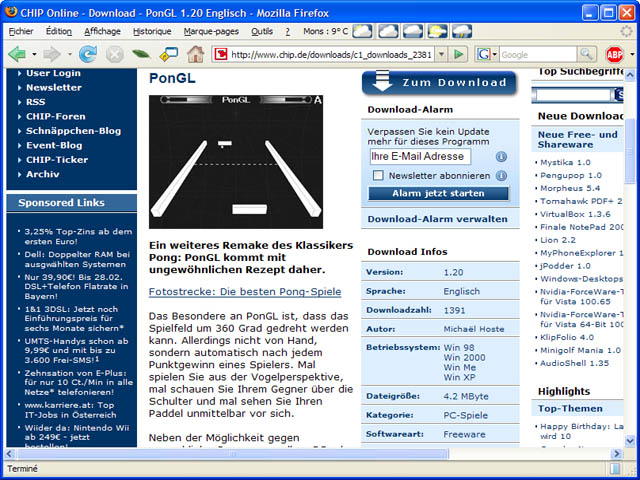Click the Ihre E-Mail Adresse input field
Viewport: 640px width, 480px height.
coord(420,156)
